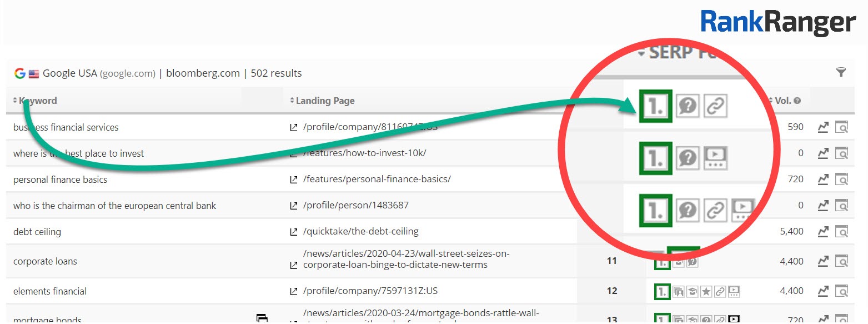This screenshot has width=868, height=324.
Task: Open trend graph for debt ceiling
Action: pyautogui.click(x=823, y=232)
